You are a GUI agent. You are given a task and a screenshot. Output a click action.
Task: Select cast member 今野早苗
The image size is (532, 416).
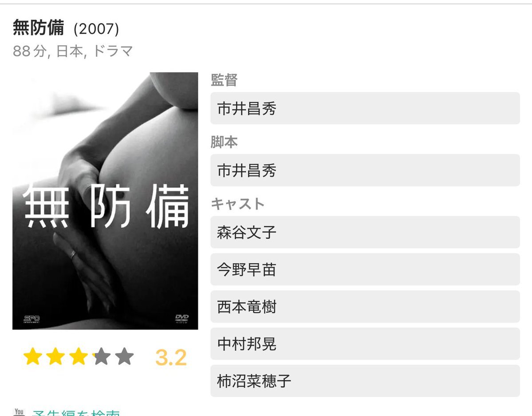pos(365,269)
